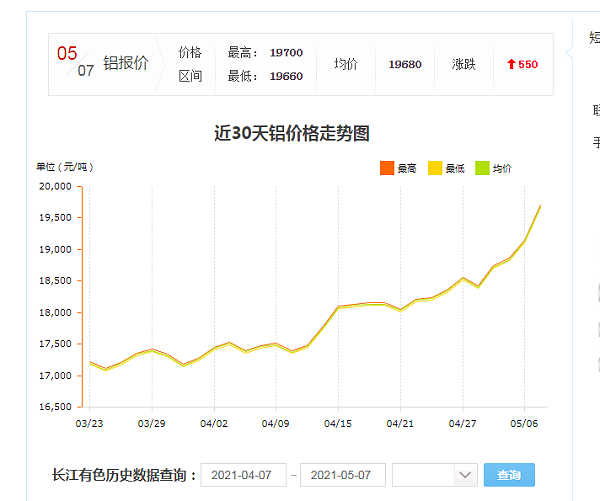Click the lowest price value 19660
Viewport: 600px width, 501px height.
click(x=286, y=76)
